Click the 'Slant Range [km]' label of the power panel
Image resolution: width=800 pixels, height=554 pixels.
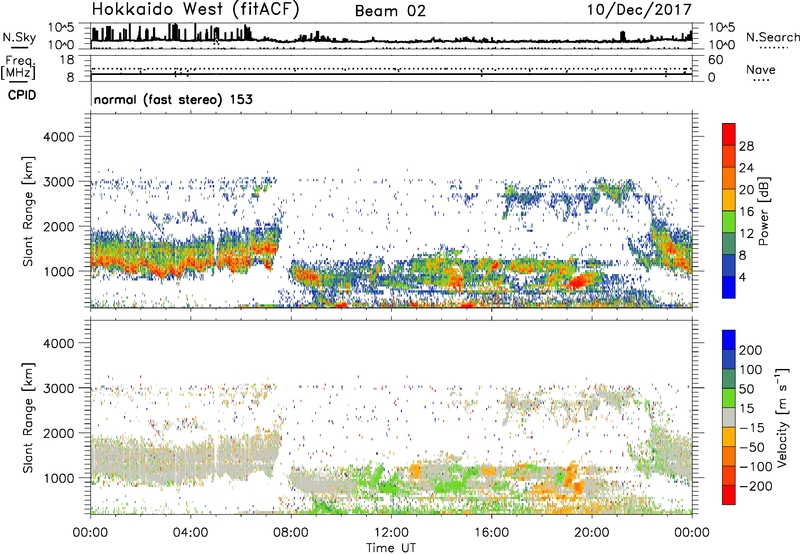click(28, 211)
